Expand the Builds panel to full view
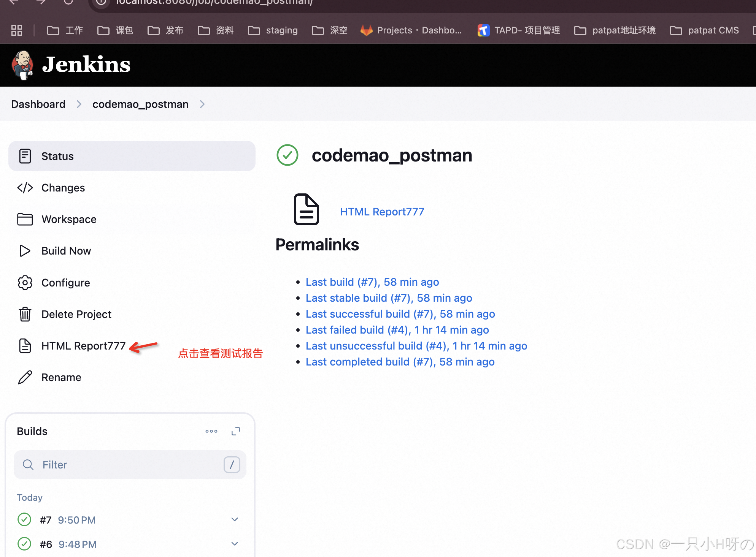The image size is (756, 557). coord(236,431)
